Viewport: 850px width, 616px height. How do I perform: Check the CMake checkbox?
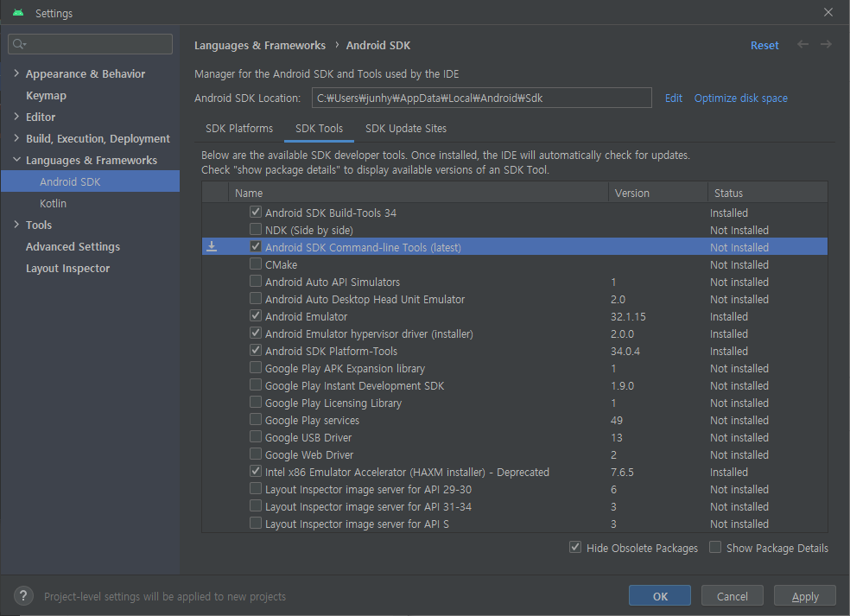(x=256, y=264)
